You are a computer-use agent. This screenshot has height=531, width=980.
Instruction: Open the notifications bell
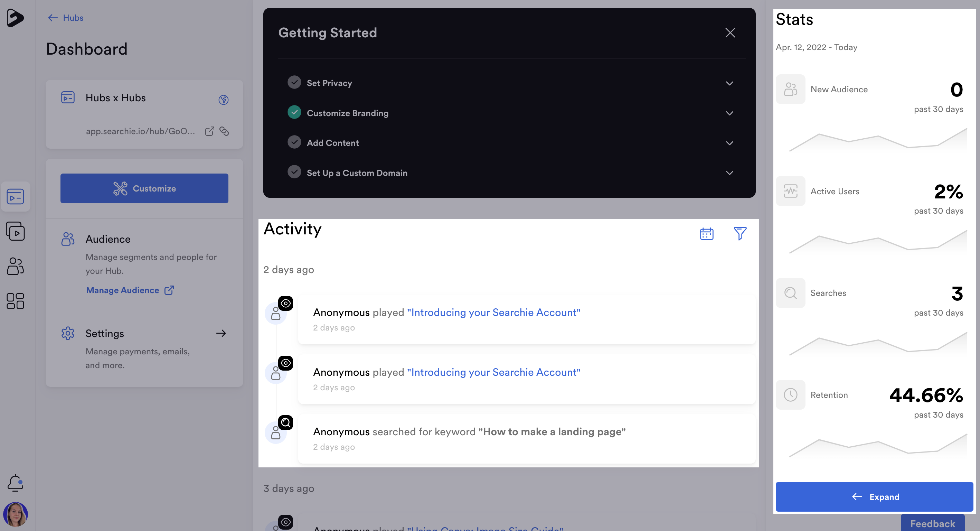pos(15,483)
